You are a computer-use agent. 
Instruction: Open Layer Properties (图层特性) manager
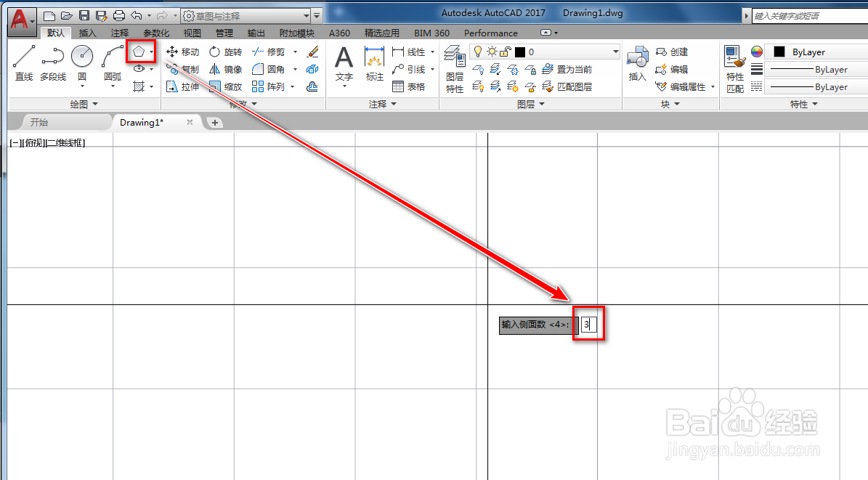[455, 69]
